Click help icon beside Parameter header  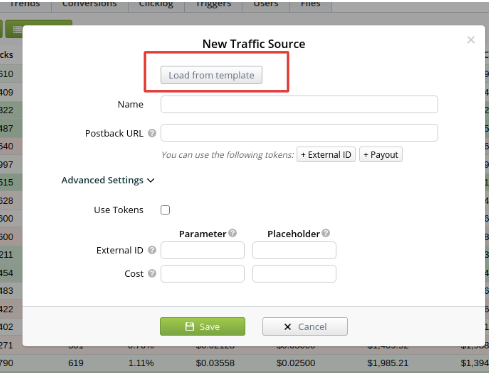(233, 233)
